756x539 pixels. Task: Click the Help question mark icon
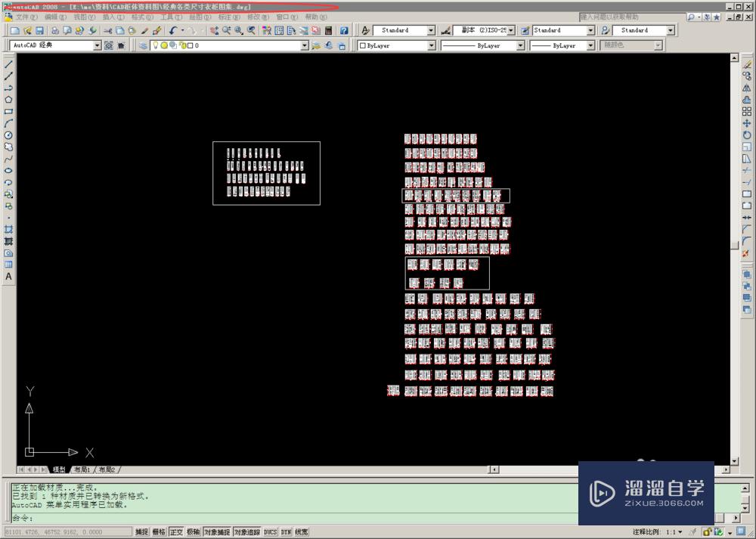click(344, 30)
